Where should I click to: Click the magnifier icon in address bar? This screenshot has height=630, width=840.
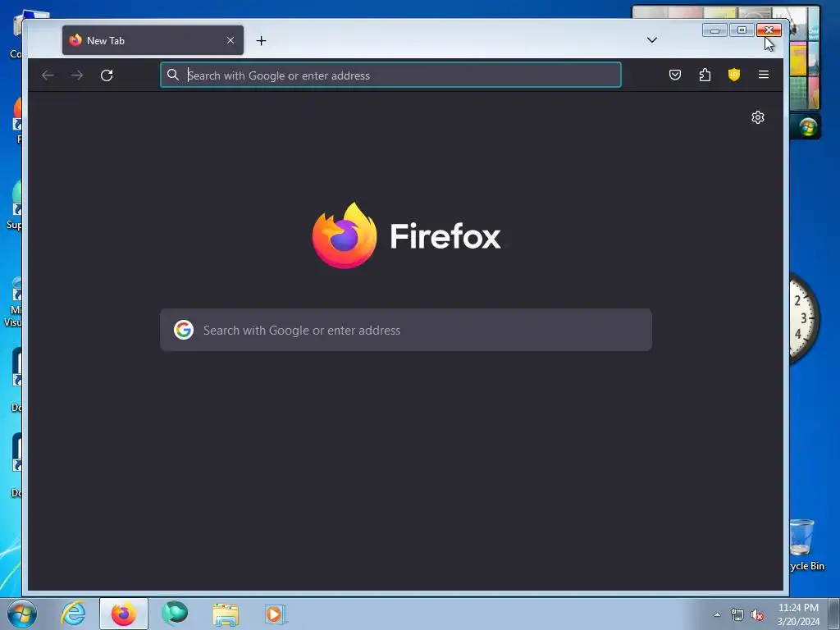[172, 75]
